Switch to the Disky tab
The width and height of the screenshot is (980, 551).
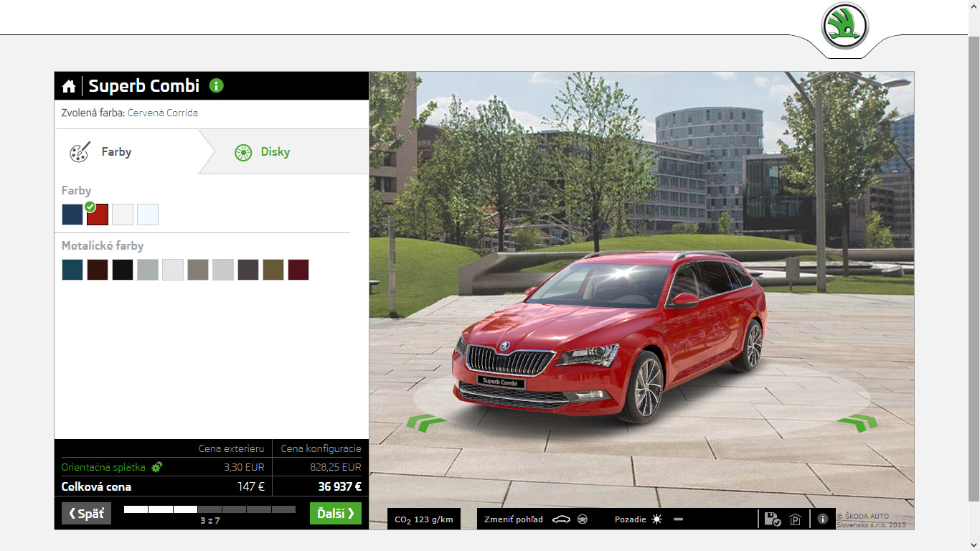point(275,152)
